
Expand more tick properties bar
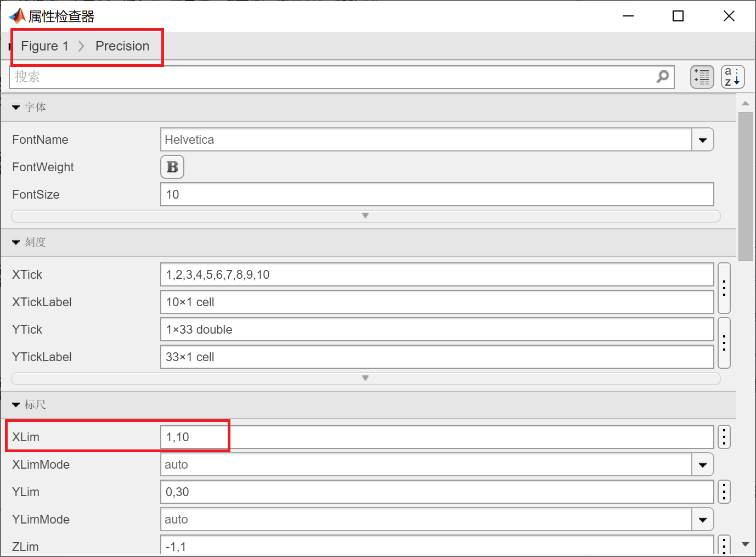click(x=366, y=378)
